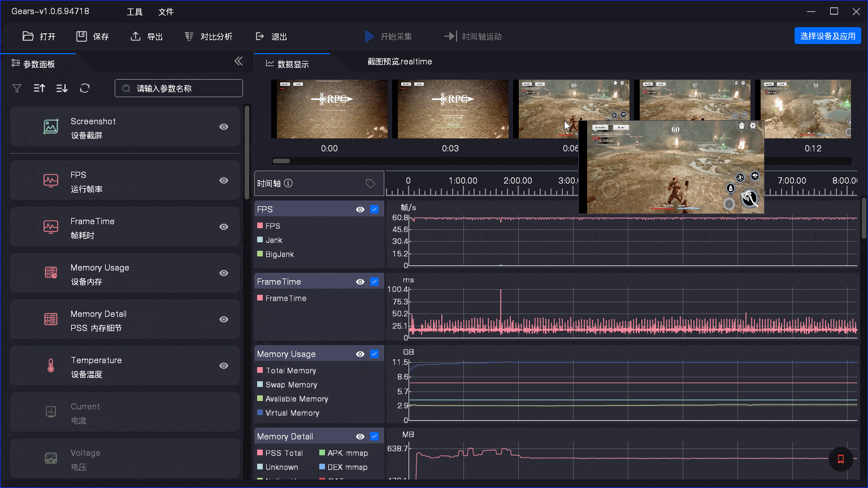Click the parameter name search field

(179, 88)
